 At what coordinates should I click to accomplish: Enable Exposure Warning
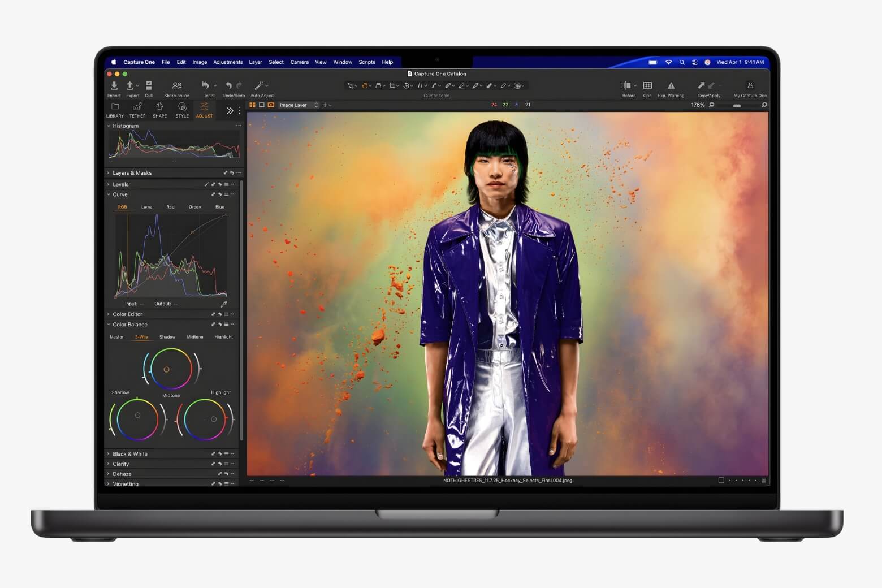pos(671,85)
